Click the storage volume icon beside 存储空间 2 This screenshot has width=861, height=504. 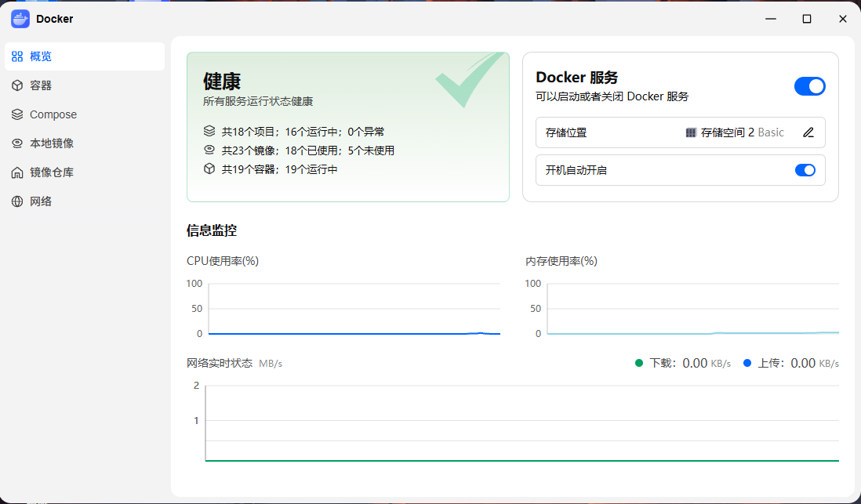pos(691,132)
